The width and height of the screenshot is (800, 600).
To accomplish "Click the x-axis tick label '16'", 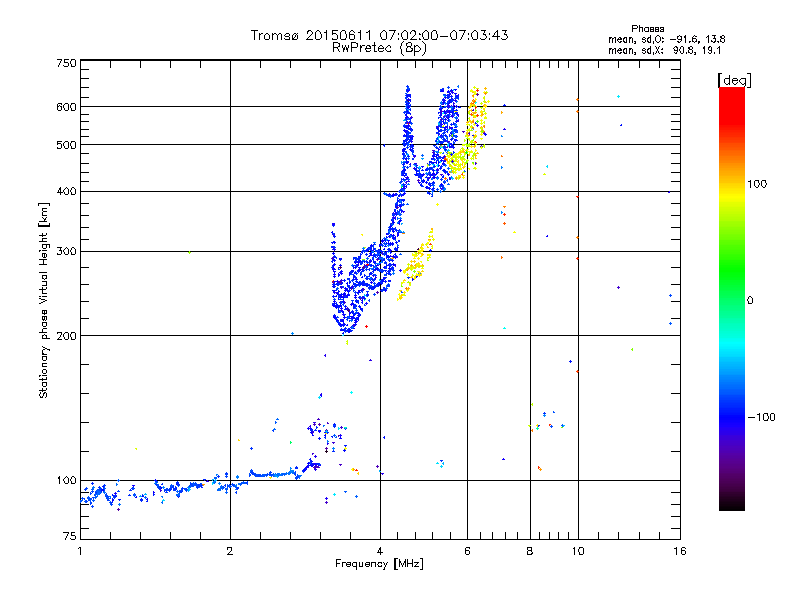I will (x=680, y=551).
